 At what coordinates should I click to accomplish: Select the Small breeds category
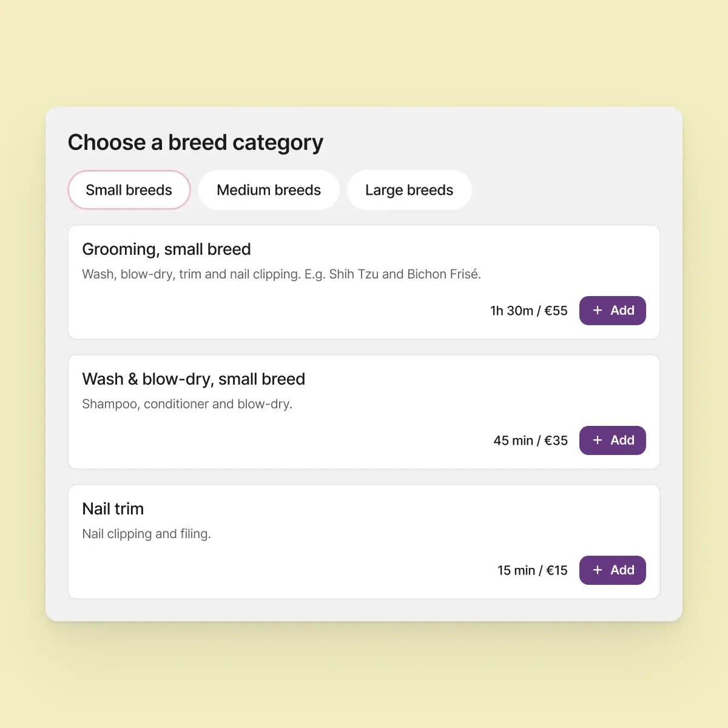129,190
